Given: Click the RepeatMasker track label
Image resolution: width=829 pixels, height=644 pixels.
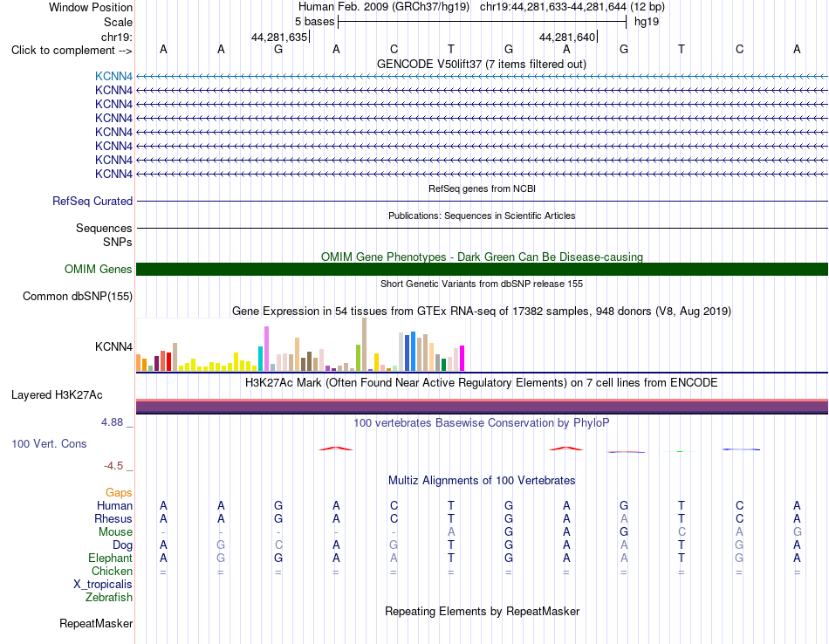Looking at the screenshot, I should [x=96, y=623].
